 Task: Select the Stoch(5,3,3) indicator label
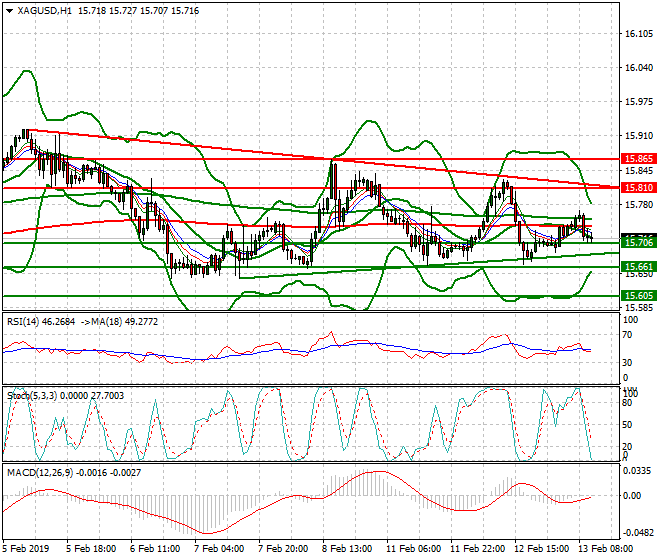pos(32,396)
